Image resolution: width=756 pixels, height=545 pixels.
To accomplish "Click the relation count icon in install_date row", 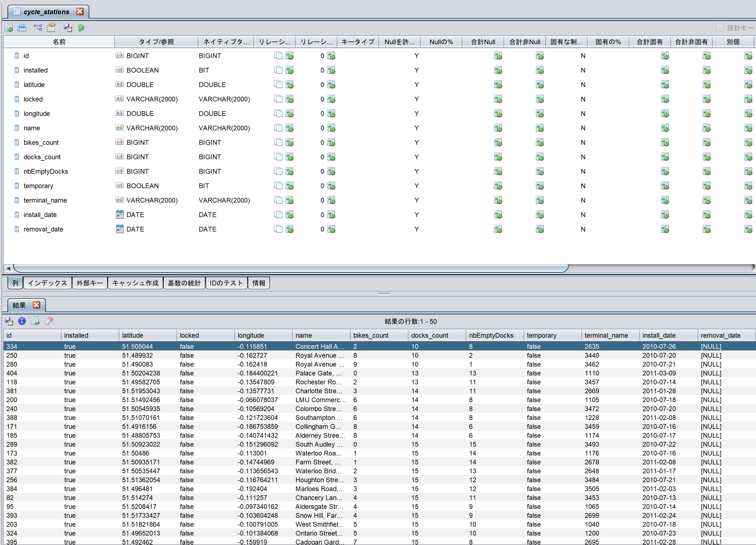I will click(331, 215).
